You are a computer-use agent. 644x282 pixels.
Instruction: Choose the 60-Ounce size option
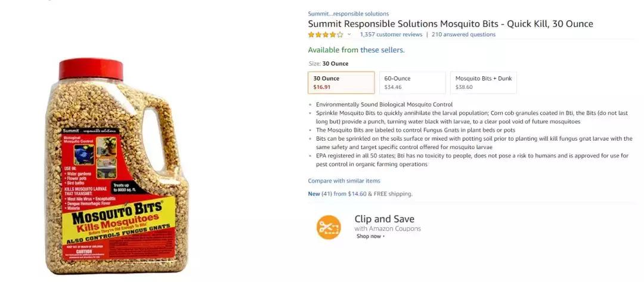pos(412,83)
